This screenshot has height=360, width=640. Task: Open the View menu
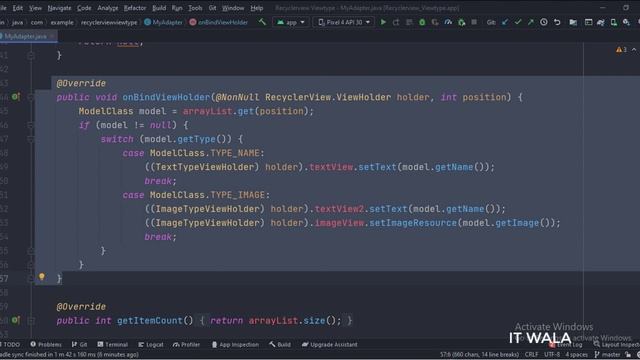[35, 8]
